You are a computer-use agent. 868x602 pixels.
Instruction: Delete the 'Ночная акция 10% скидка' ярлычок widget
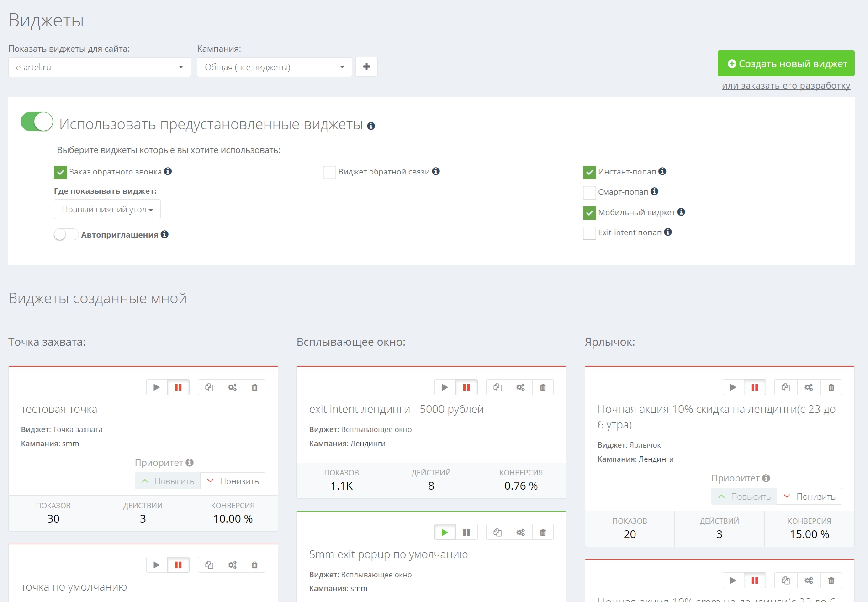831,387
